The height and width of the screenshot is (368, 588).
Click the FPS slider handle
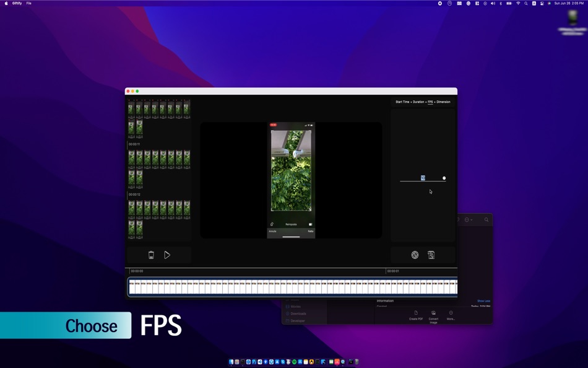click(444, 178)
